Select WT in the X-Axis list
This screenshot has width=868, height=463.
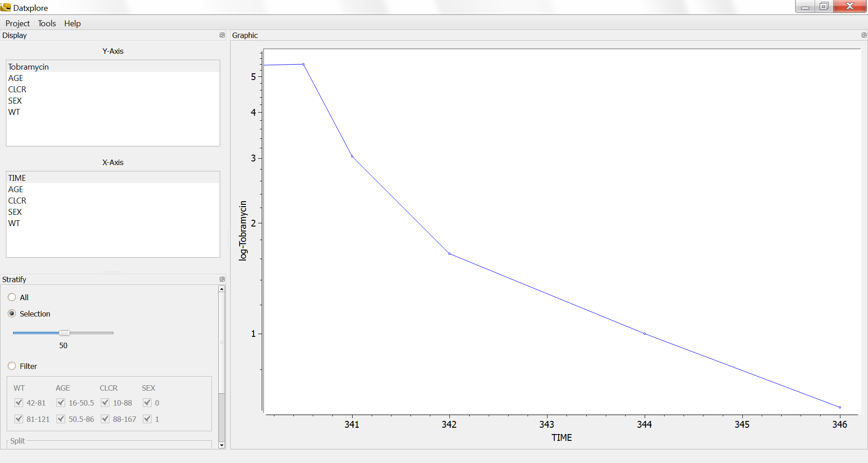14,223
